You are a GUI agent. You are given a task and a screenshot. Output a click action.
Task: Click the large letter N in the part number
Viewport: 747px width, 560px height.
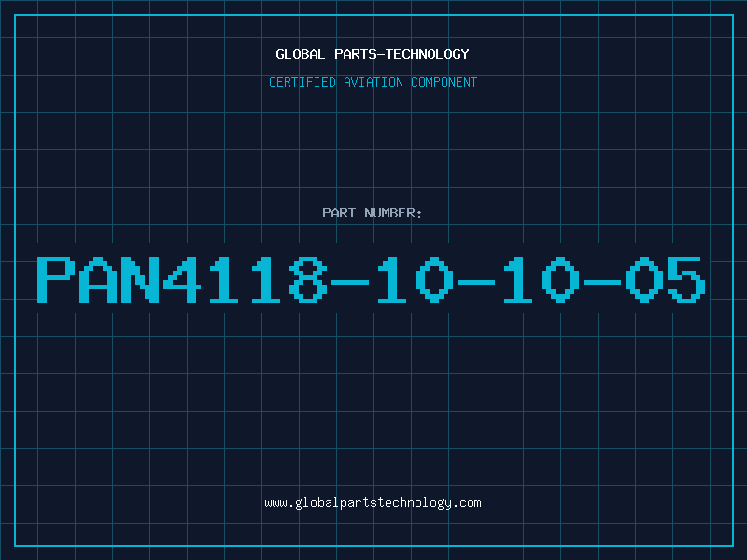tap(140, 279)
